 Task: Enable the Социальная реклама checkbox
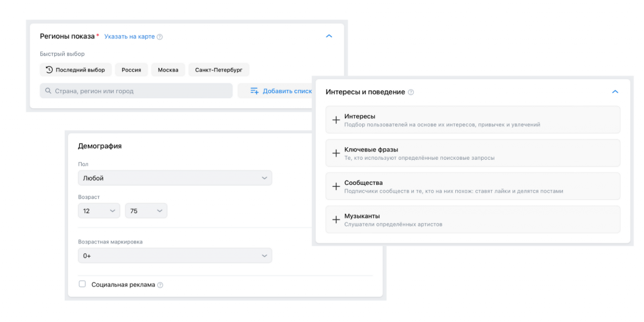pyautogui.click(x=82, y=284)
